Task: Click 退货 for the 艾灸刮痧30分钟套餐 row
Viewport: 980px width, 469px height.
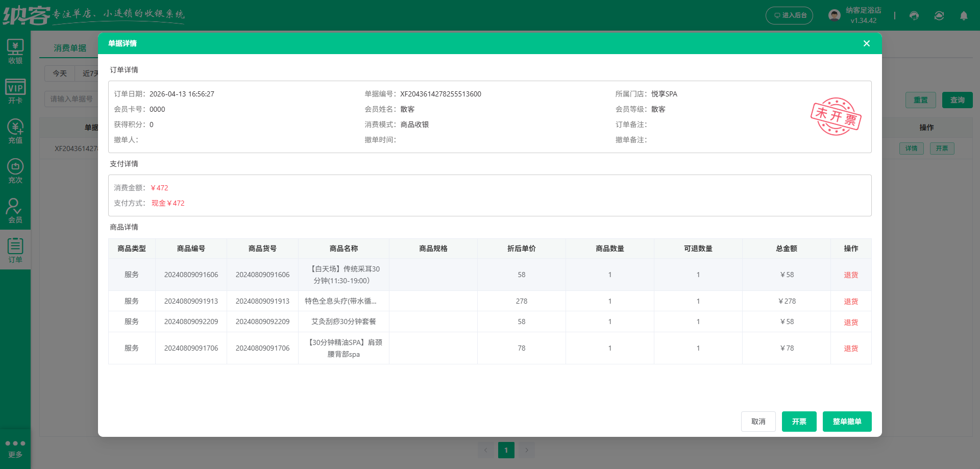Action: (x=850, y=322)
